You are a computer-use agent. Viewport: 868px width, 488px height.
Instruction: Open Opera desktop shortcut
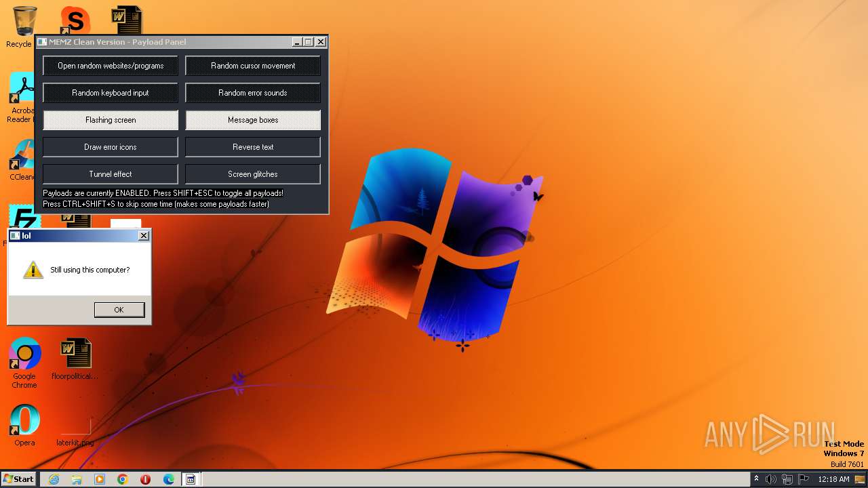[24, 425]
